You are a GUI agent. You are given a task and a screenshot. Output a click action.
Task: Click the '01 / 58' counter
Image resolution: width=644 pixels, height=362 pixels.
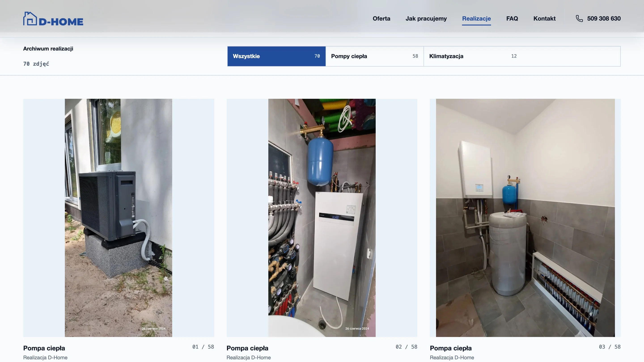pyautogui.click(x=203, y=347)
